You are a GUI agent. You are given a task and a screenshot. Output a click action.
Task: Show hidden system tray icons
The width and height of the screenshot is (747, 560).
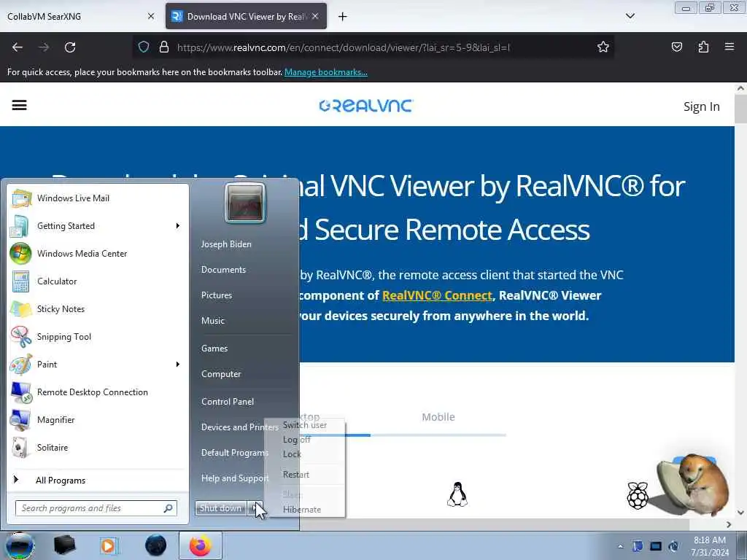(x=620, y=546)
